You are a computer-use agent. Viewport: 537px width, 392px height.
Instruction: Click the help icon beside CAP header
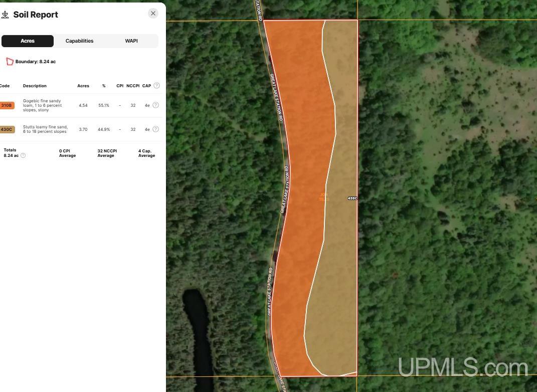click(156, 86)
